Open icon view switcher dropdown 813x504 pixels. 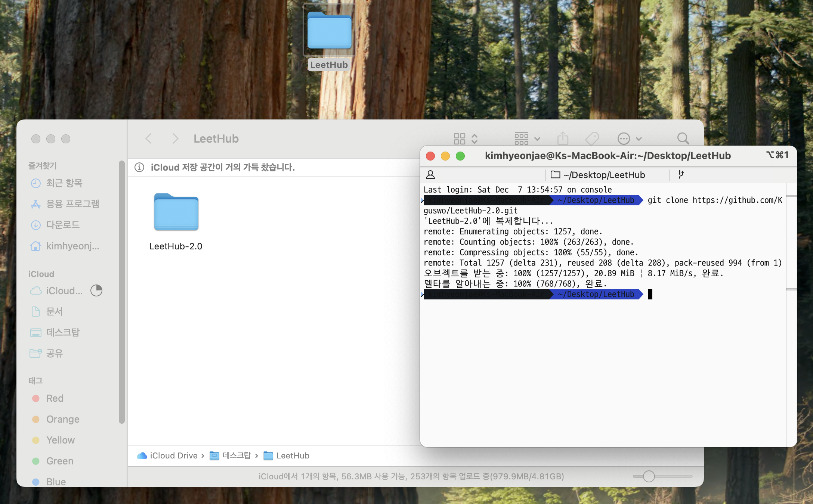pos(466,139)
